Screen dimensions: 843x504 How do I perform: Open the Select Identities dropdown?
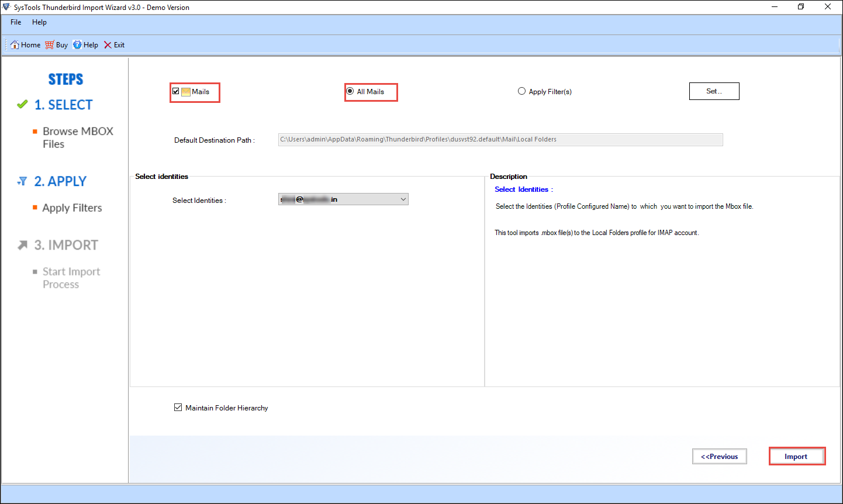point(343,199)
